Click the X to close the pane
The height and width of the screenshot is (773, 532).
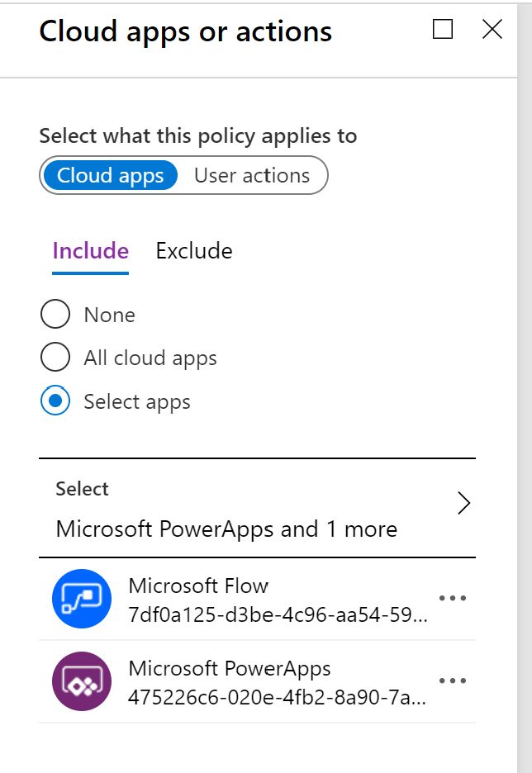click(492, 29)
